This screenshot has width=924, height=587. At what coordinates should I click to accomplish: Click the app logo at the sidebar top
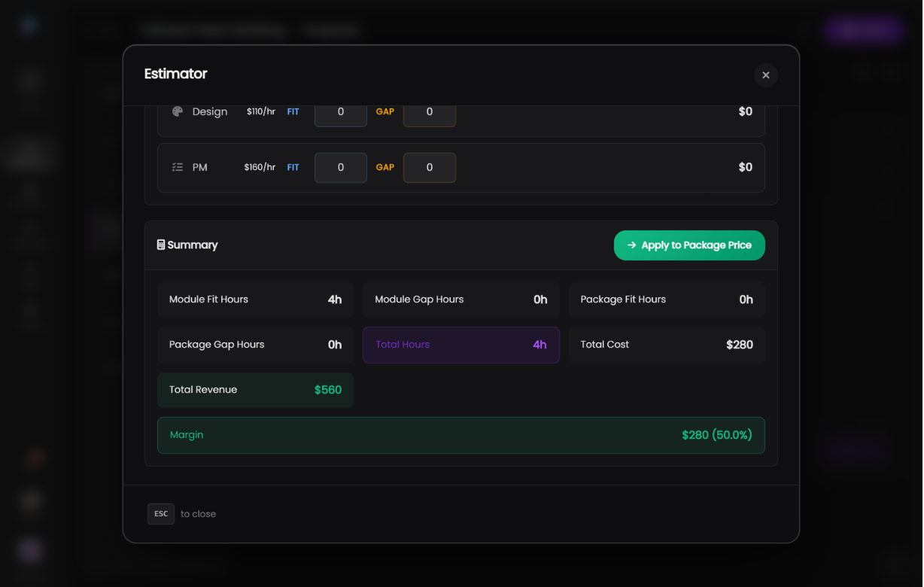pos(29,24)
